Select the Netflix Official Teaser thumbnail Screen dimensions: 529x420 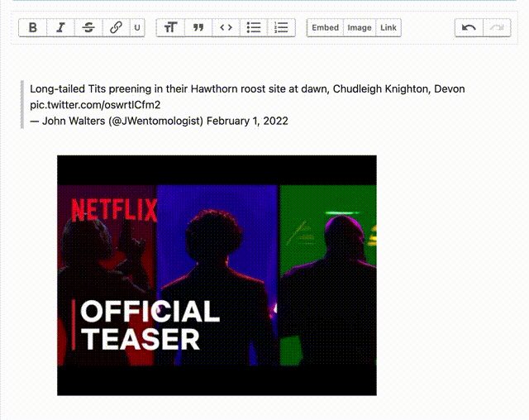point(217,275)
